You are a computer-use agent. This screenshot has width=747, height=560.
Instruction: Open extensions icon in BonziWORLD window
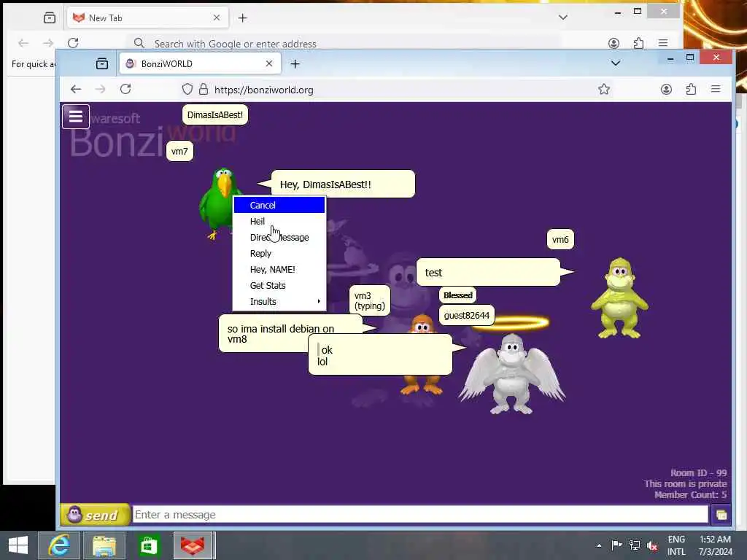(691, 90)
